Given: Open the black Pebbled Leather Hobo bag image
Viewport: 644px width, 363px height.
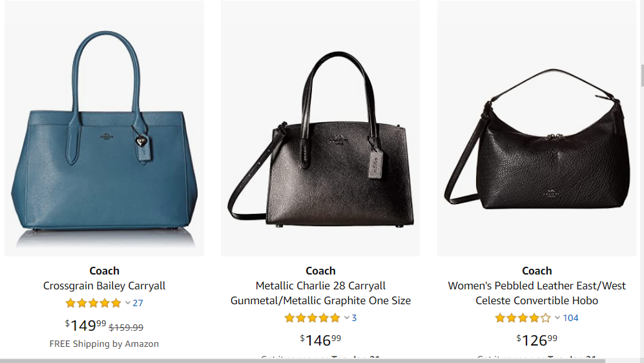Looking at the screenshot, I should pos(536,128).
